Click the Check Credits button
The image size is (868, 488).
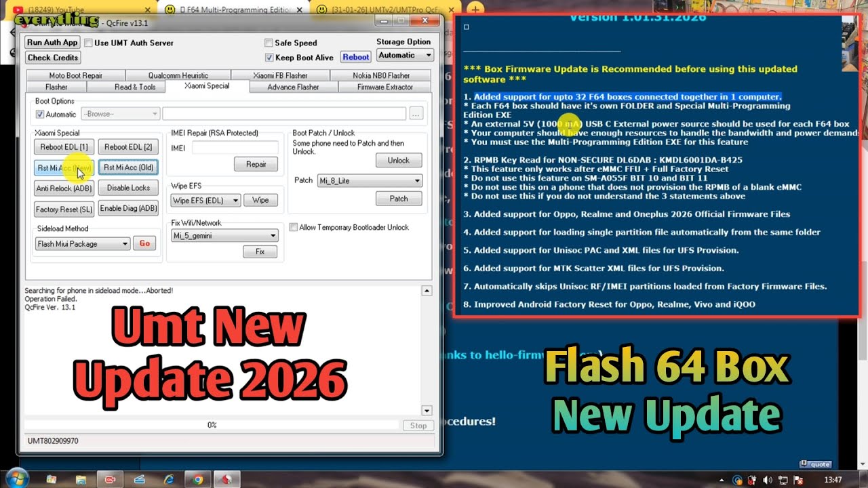(53, 58)
